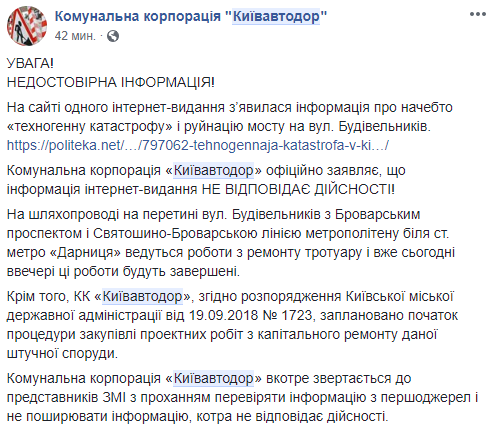Click the "УВАГА!" heading text
Image resolution: width=491 pixels, height=429 pixels.
(x=30, y=63)
